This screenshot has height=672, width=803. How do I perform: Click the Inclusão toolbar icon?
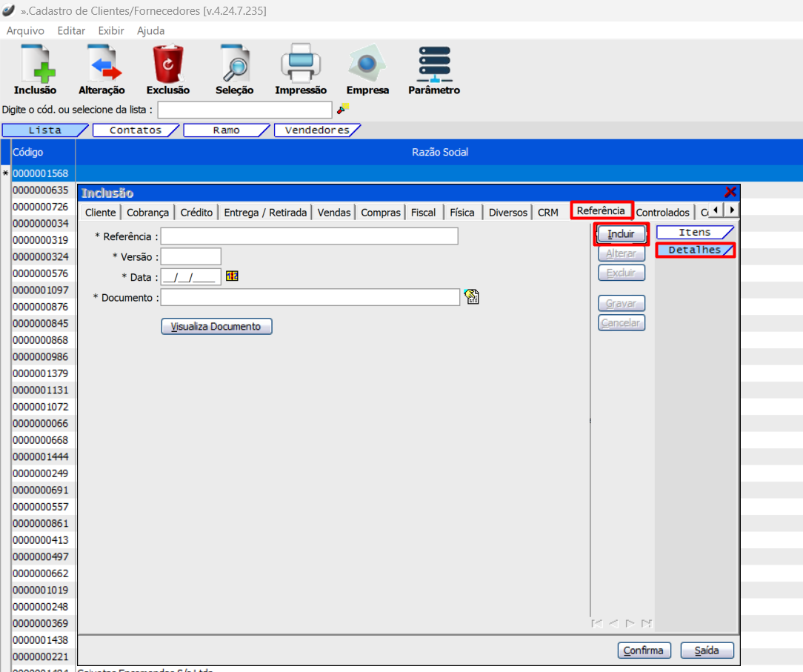(x=35, y=64)
